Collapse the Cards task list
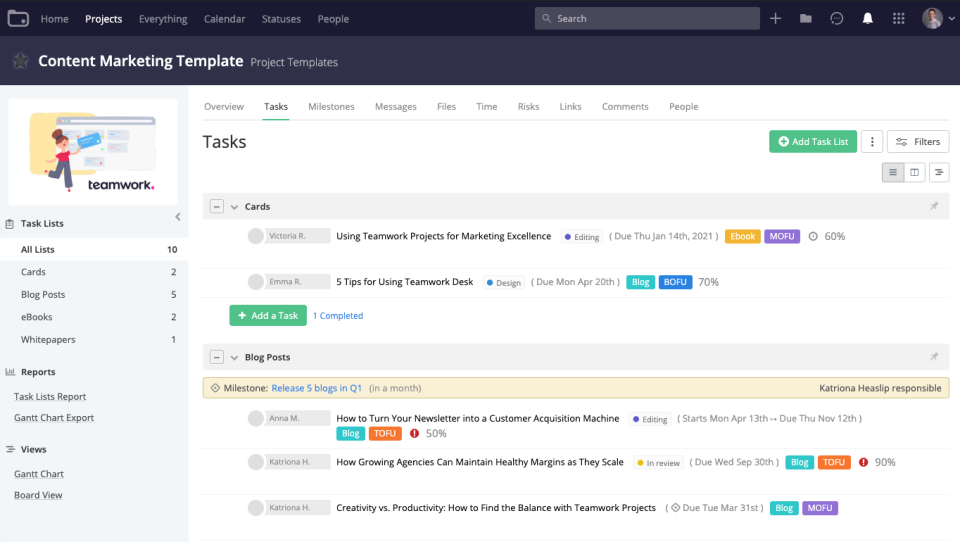Viewport: 960px width, 542px height. click(216, 207)
